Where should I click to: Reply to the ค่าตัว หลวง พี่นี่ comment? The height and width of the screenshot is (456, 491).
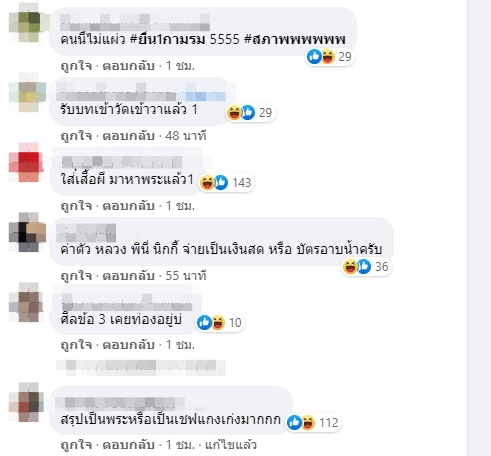128,276
